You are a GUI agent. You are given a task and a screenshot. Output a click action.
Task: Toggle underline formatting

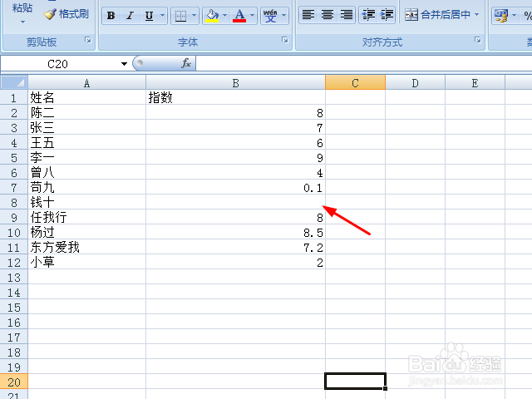pyautogui.click(x=149, y=16)
